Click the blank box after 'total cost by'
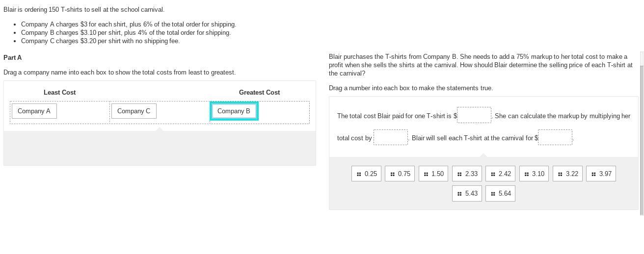644x254 pixels. 391,137
